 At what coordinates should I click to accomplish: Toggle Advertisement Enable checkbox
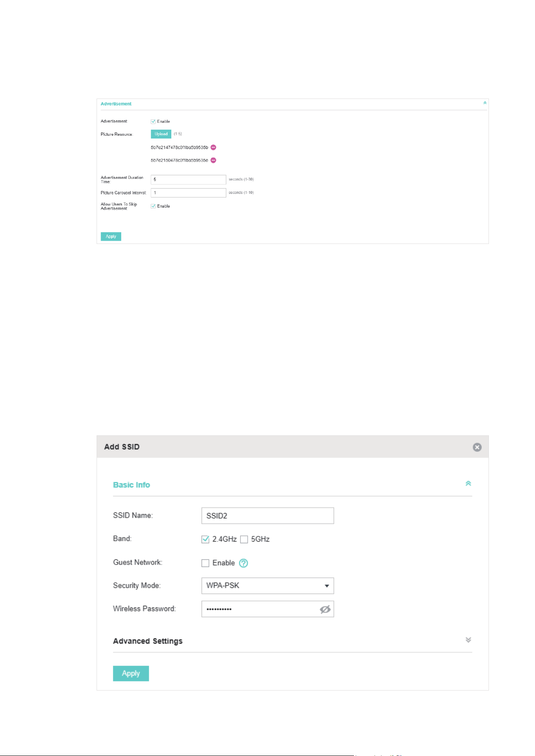[153, 122]
